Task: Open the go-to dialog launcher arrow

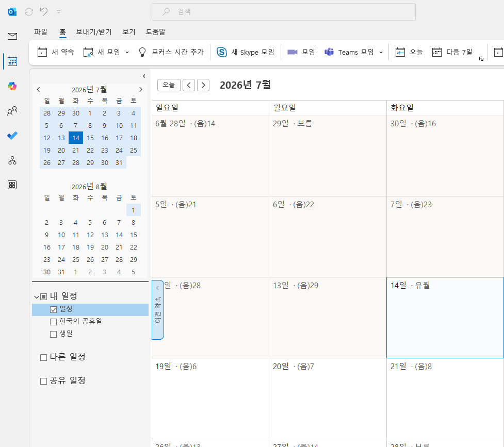Action: pos(481,59)
